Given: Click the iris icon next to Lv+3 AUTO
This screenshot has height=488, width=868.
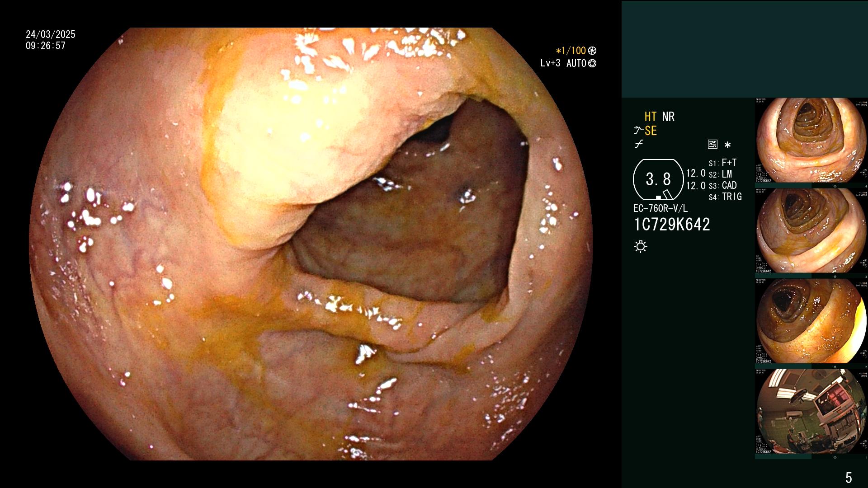Looking at the screenshot, I should click(592, 63).
